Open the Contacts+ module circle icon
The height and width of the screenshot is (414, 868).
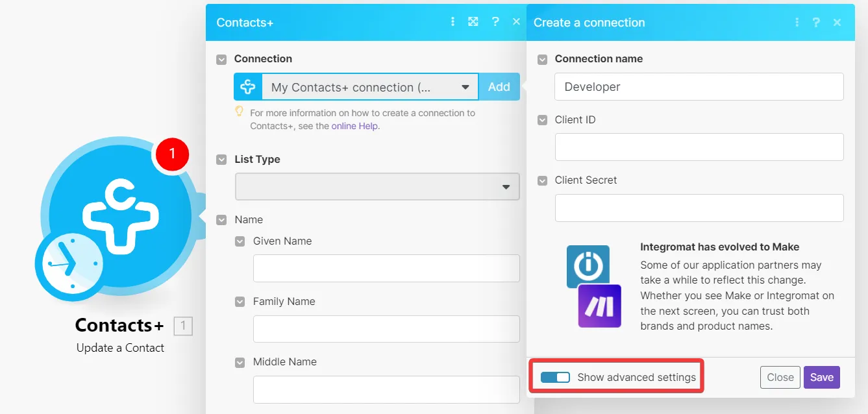[121, 215]
